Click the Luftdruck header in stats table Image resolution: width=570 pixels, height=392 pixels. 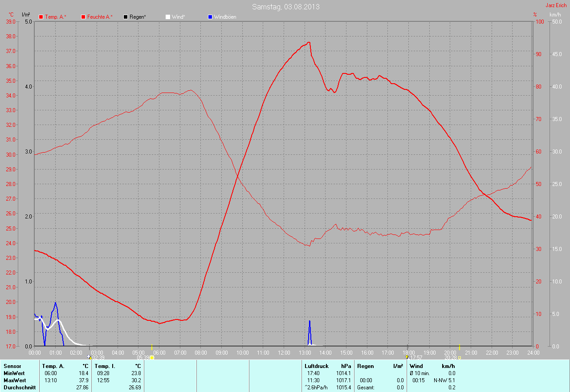pos(317,366)
